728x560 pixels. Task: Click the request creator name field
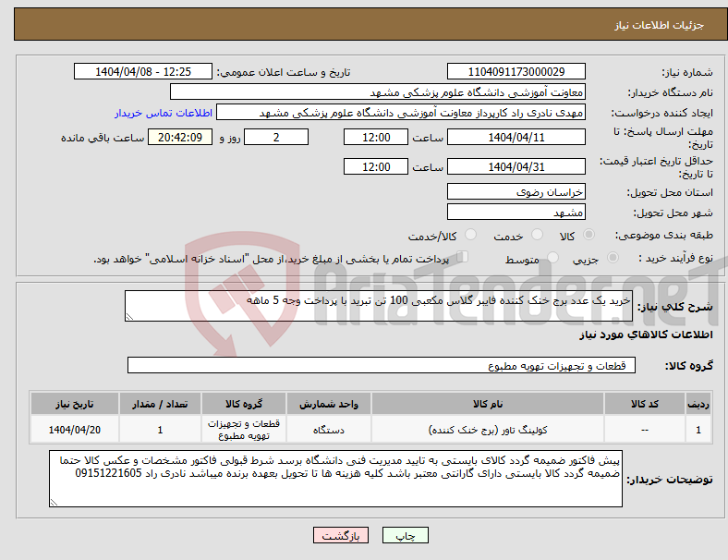pyautogui.click(x=401, y=113)
